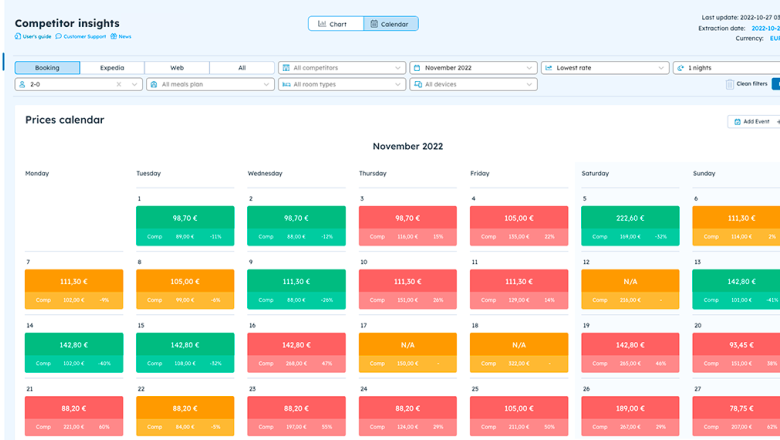Click the All room types bed icon

[x=286, y=85]
